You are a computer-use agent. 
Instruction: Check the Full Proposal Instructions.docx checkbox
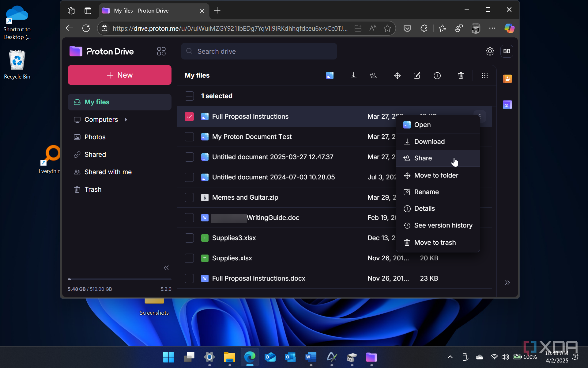(189, 278)
